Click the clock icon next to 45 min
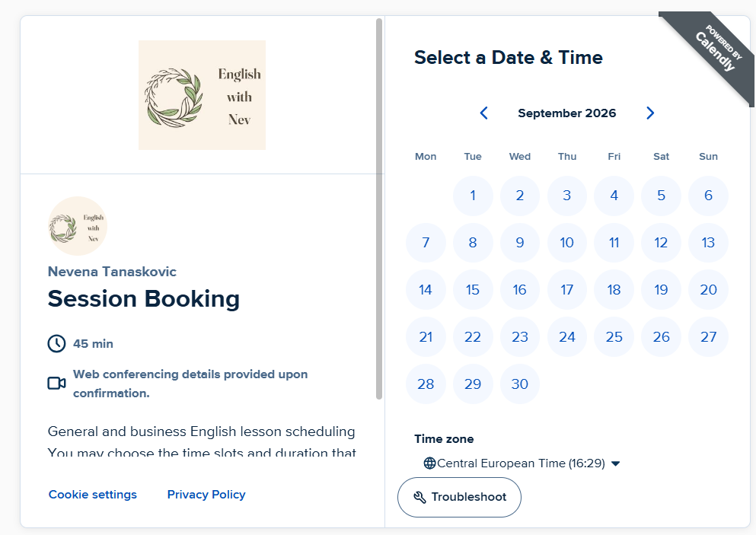 56,344
